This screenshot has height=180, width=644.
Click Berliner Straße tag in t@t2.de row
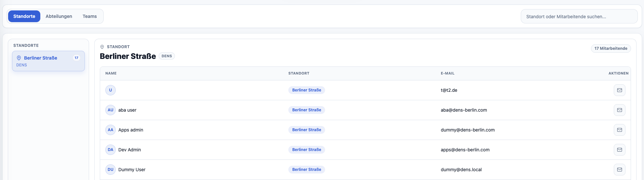tap(307, 90)
